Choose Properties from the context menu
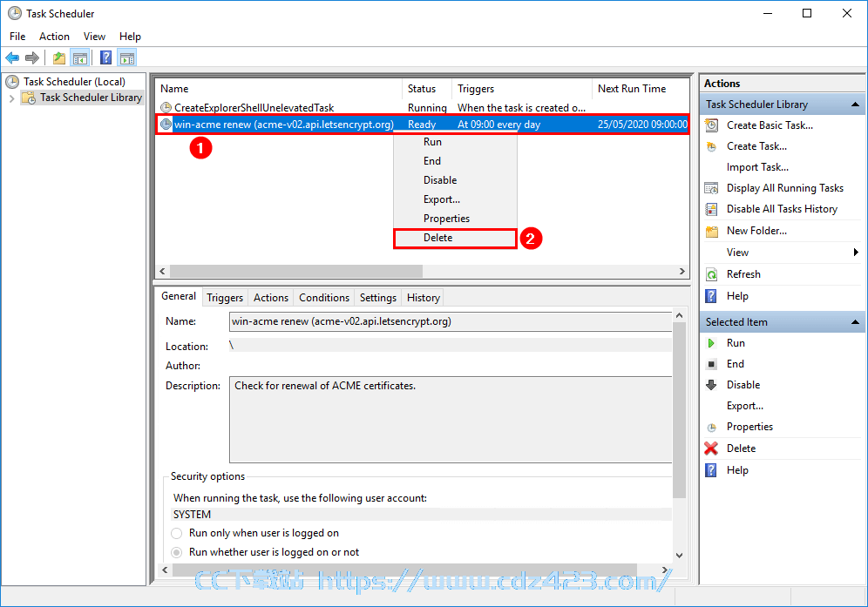Viewport: 868px width, 607px height. (x=455, y=219)
